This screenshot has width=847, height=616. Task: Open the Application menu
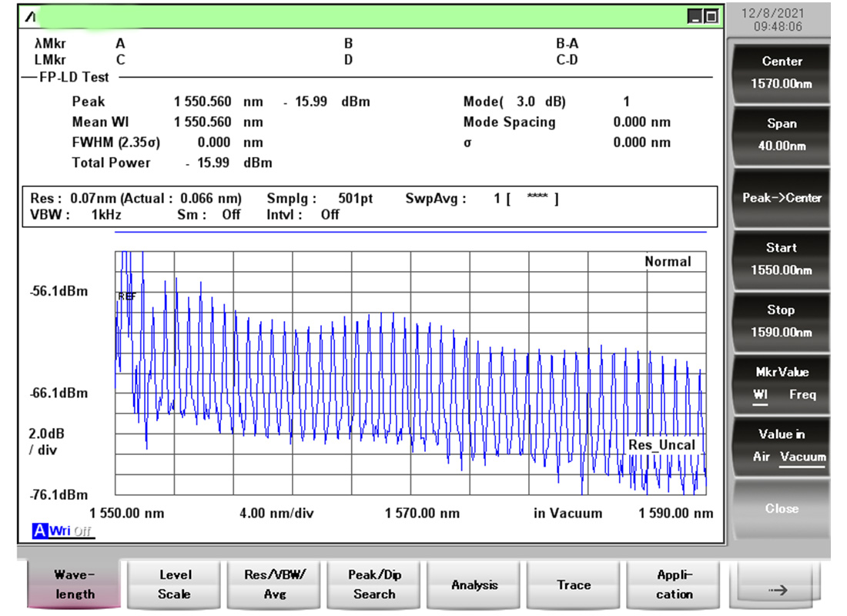click(x=674, y=584)
